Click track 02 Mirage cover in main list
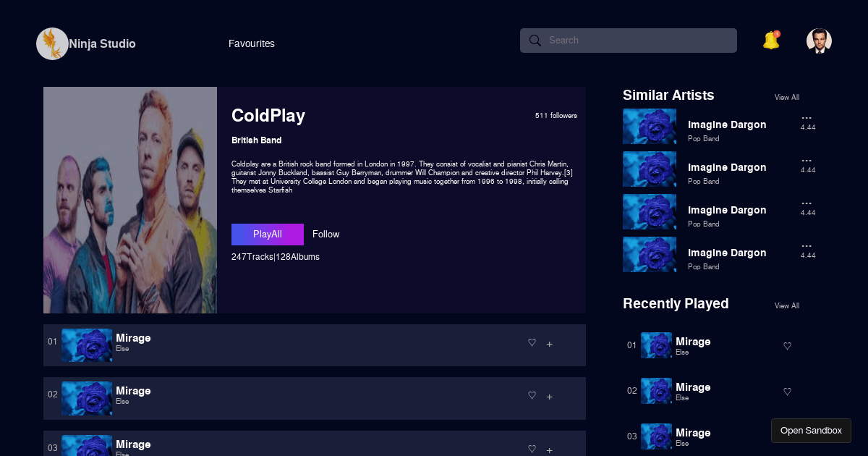This screenshot has height=456, width=868. [x=87, y=398]
